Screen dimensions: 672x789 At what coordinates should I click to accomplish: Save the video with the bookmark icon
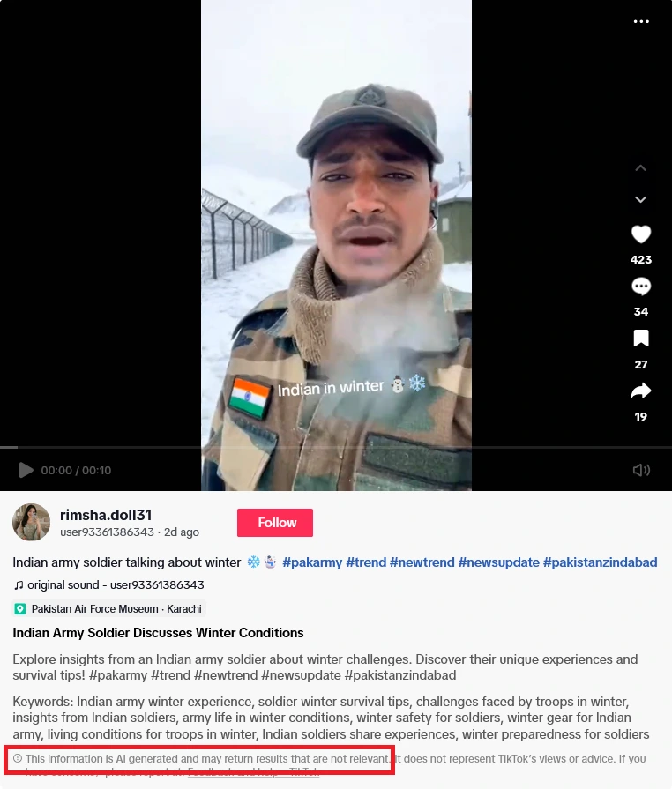pyautogui.click(x=641, y=339)
